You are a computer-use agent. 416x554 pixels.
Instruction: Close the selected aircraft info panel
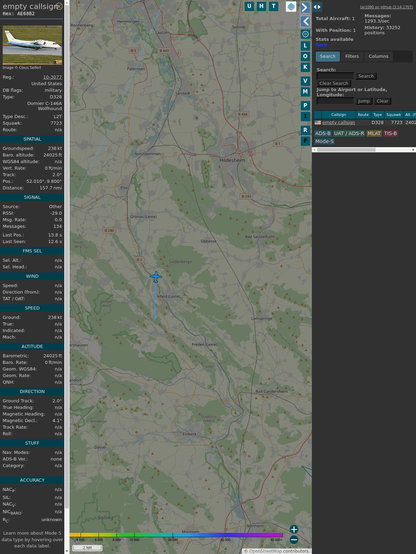pos(59,6)
